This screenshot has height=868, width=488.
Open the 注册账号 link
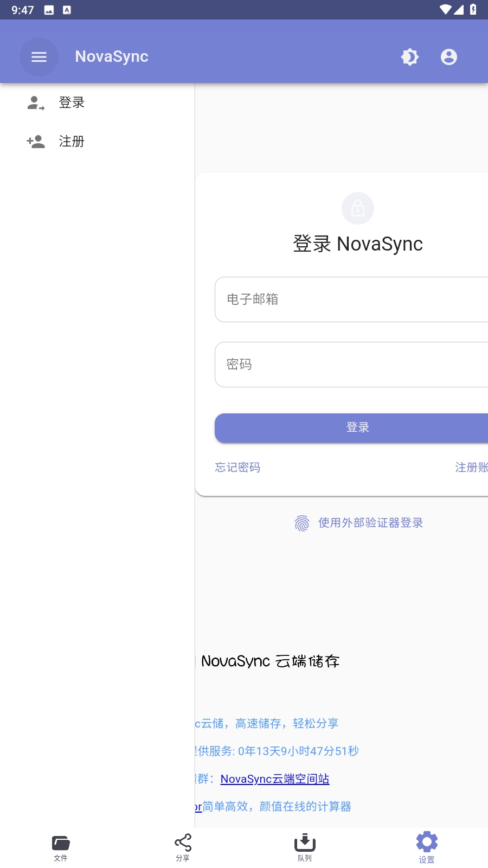[x=471, y=467]
